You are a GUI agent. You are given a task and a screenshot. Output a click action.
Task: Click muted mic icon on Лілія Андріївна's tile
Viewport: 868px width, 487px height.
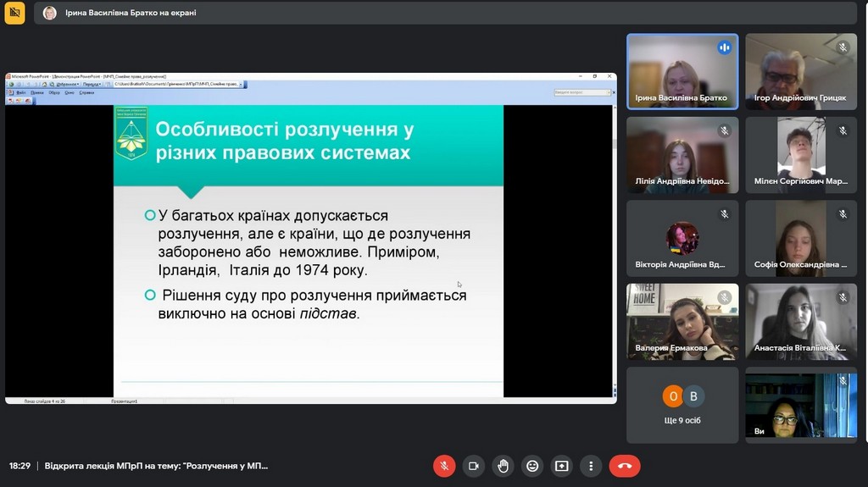coord(724,131)
